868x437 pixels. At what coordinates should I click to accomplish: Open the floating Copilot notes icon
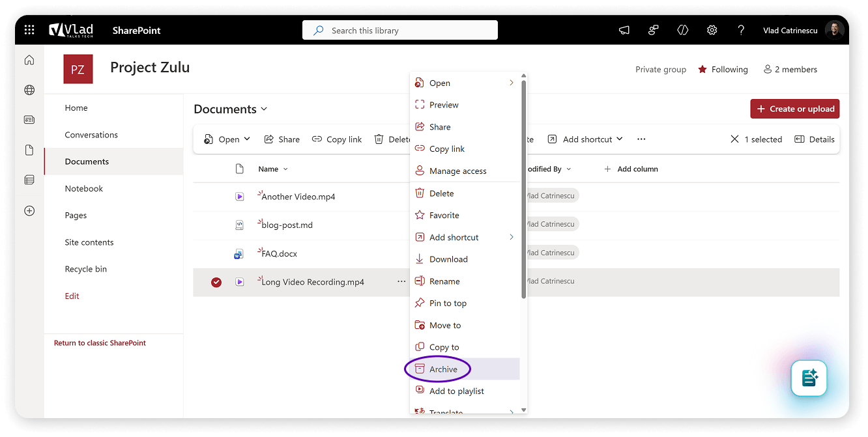(809, 378)
